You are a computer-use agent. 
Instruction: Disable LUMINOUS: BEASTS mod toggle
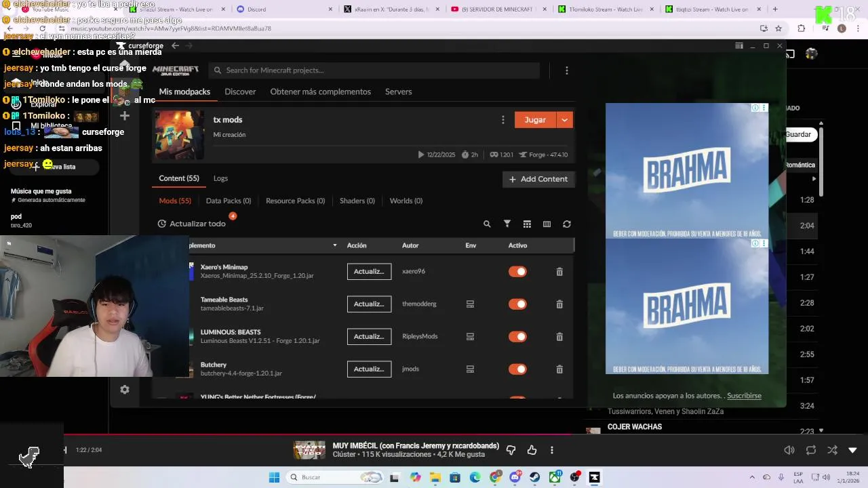point(517,337)
